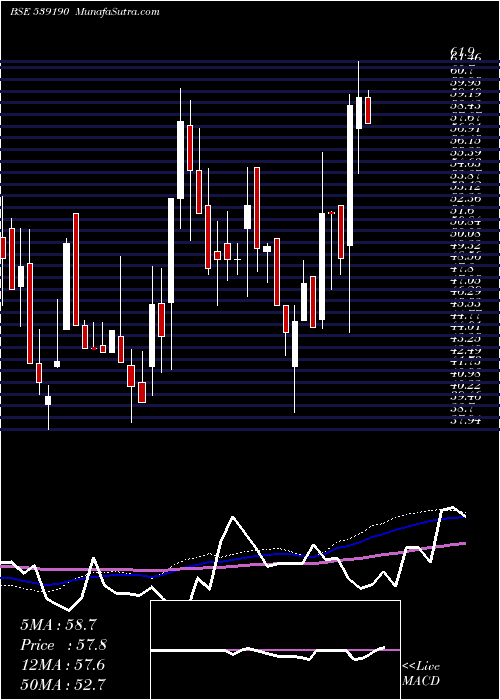Click the 53.12 price axis label
Image resolution: width=500 pixels, height=700 pixels.
(x=465, y=188)
